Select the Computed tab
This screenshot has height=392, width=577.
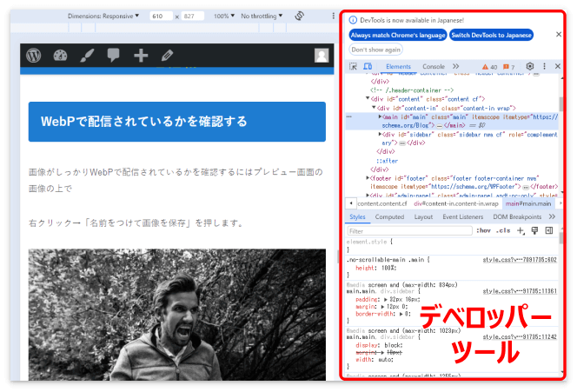click(389, 216)
